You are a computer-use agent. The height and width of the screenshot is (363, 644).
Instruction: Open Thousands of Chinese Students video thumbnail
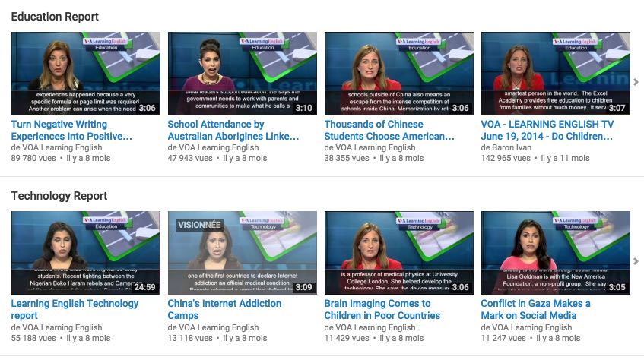(x=399, y=74)
